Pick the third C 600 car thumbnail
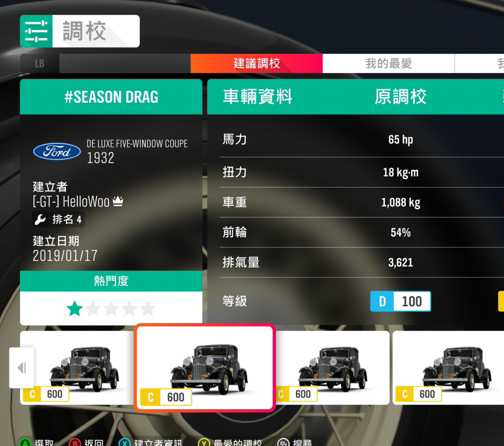The height and width of the screenshot is (446, 504). 333,367
